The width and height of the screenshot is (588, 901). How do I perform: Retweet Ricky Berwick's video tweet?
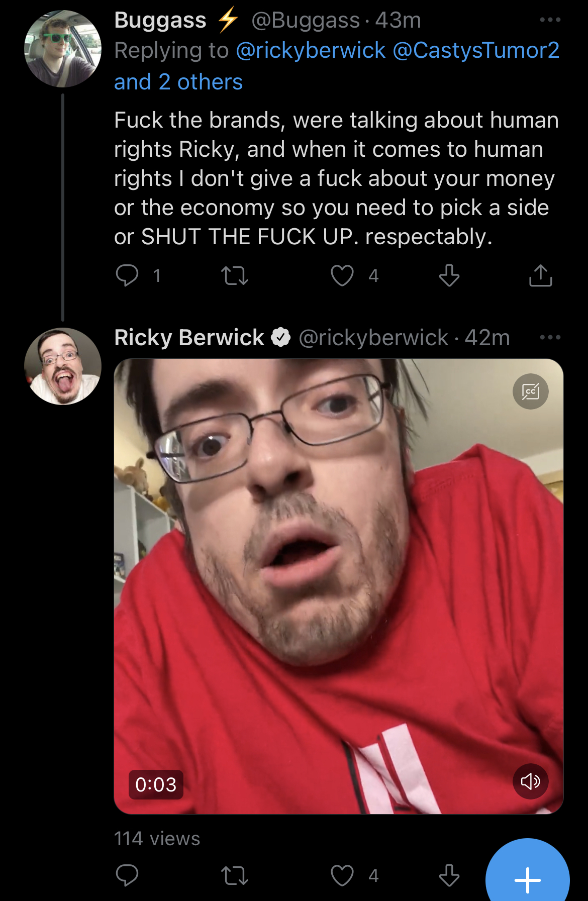(x=235, y=875)
